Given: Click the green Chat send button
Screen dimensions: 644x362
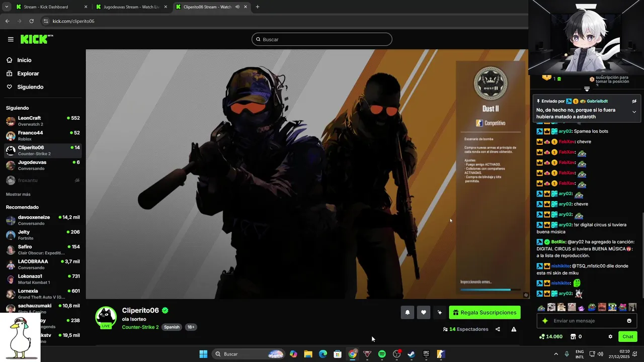Looking at the screenshot, I should 627,336.
